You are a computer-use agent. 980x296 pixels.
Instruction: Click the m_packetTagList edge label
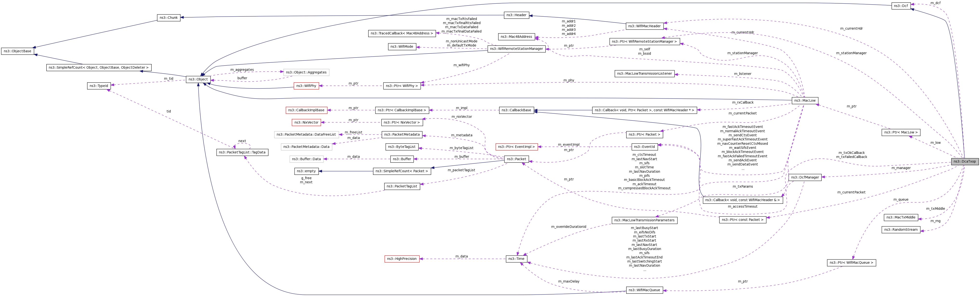[x=461, y=170]
